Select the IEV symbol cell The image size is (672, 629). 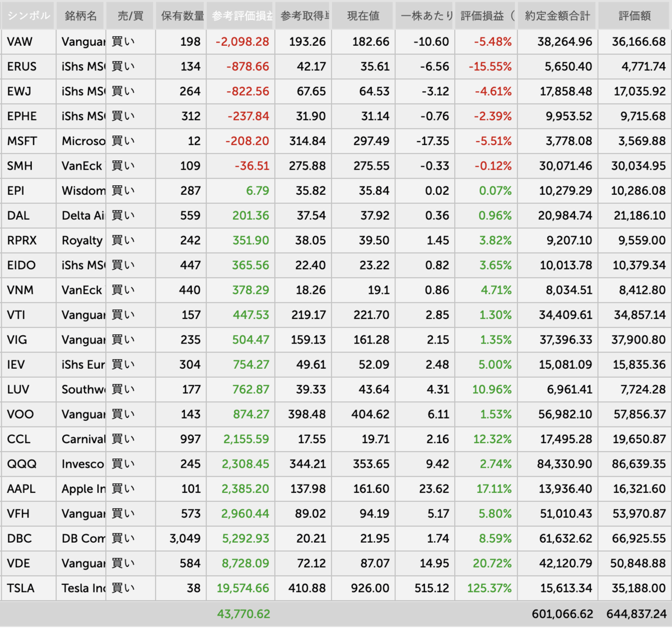(x=28, y=365)
